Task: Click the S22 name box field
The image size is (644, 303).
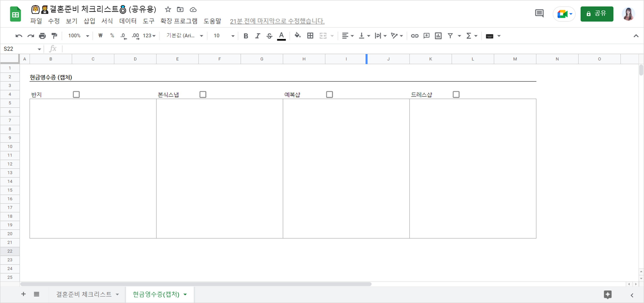Action: click(19, 49)
